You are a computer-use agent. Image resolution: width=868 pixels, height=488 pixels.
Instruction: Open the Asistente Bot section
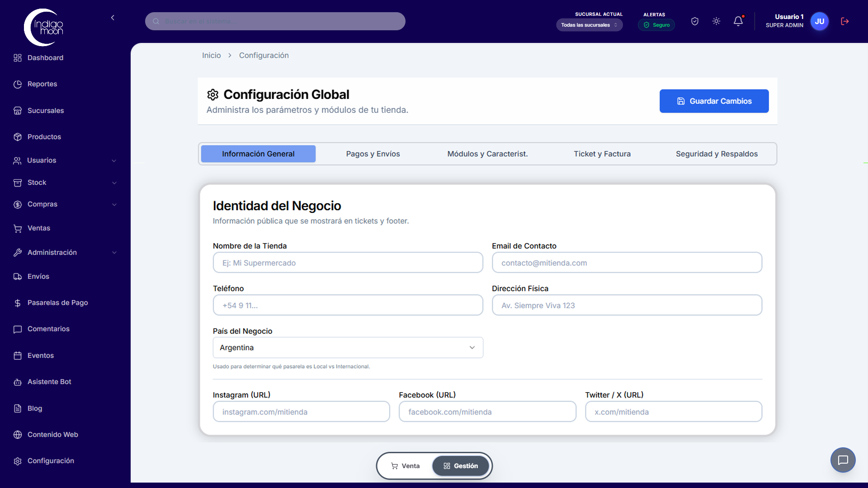tap(49, 381)
